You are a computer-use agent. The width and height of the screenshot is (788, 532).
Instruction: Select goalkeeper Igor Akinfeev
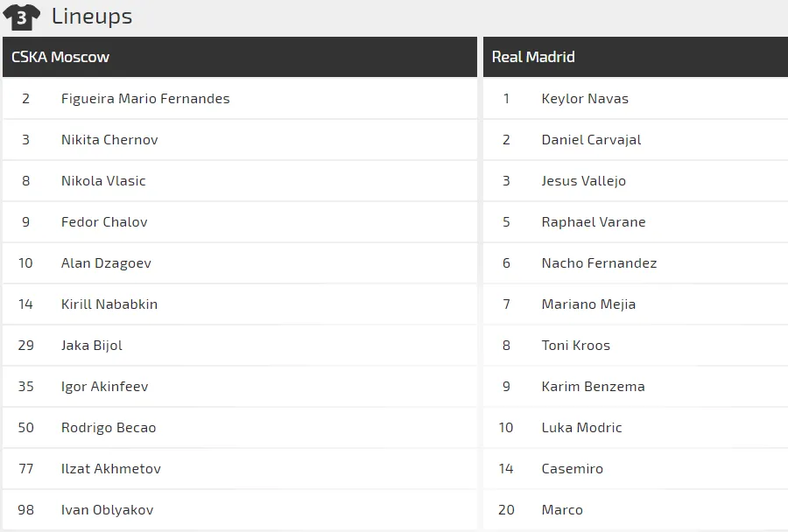coord(104,387)
